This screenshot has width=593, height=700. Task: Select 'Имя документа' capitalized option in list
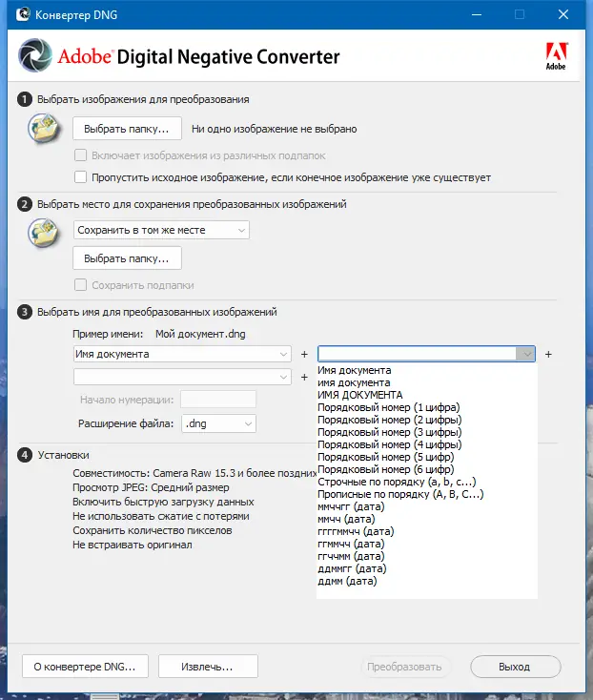[x=355, y=370]
